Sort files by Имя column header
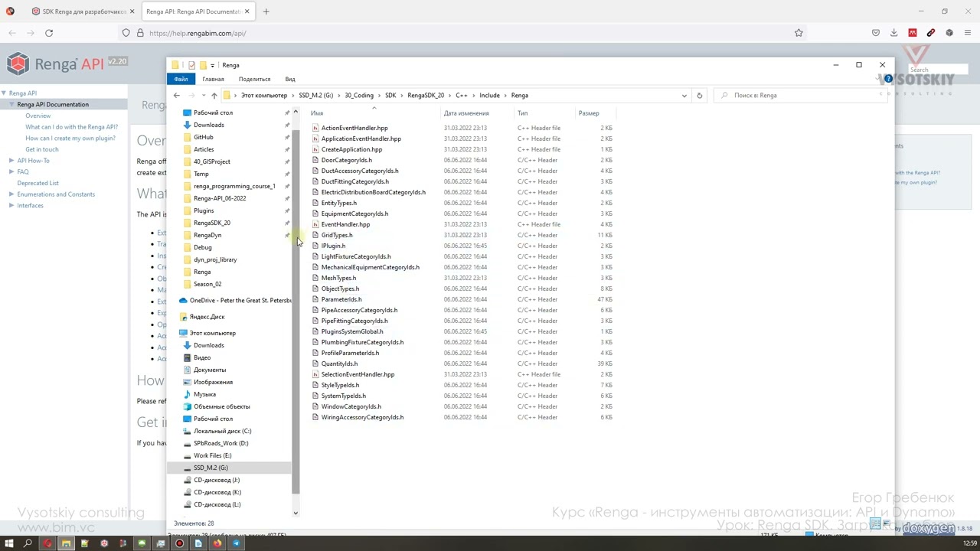The width and height of the screenshot is (980, 551). point(317,113)
